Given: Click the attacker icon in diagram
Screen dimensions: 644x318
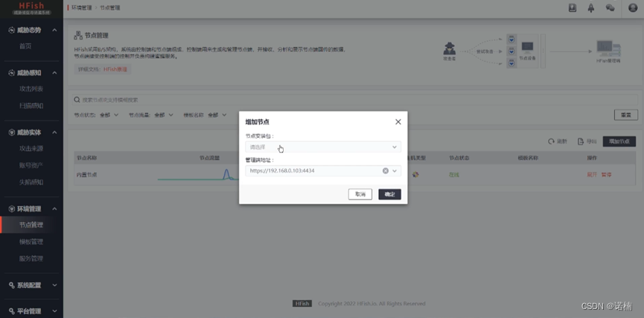Looking at the screenshot, I should 450,49.
